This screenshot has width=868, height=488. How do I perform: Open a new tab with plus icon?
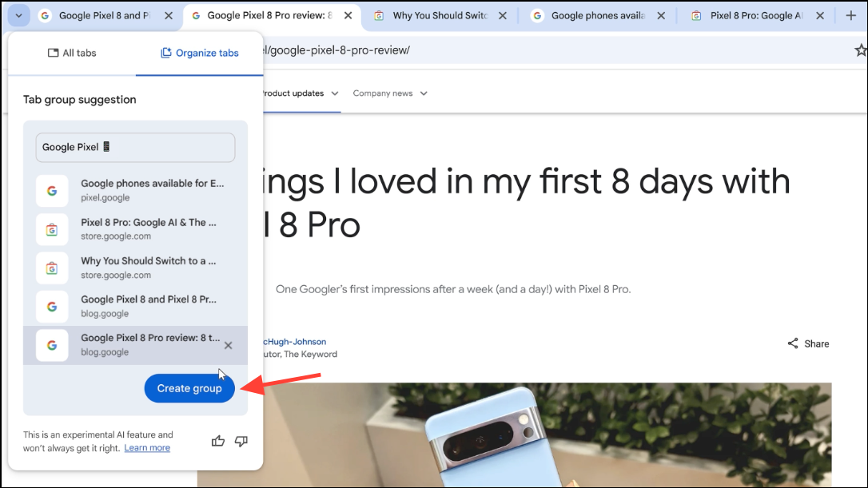(x=851, y=15)
